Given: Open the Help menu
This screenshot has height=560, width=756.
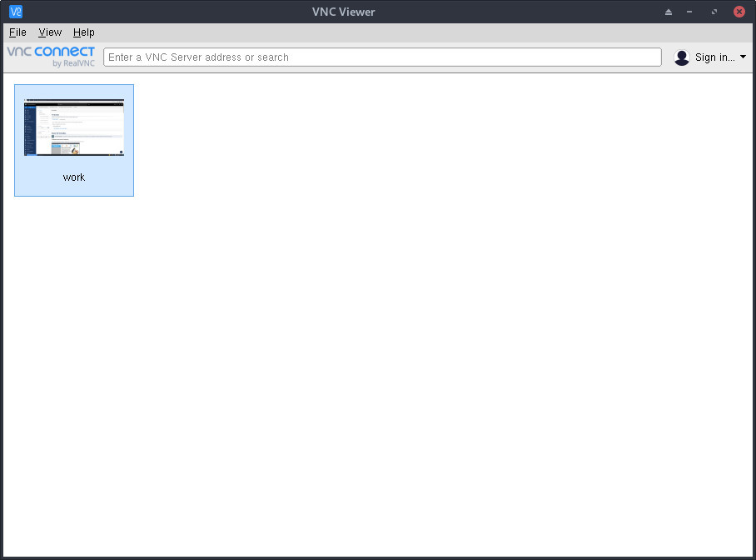Looking at the screenshot, I should point(84,32).
